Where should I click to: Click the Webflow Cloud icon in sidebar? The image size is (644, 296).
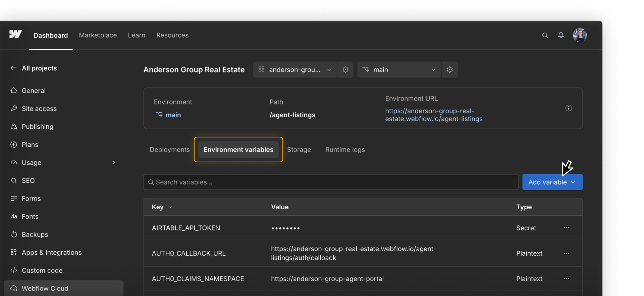pyautogui.click(x=14, y=288)
